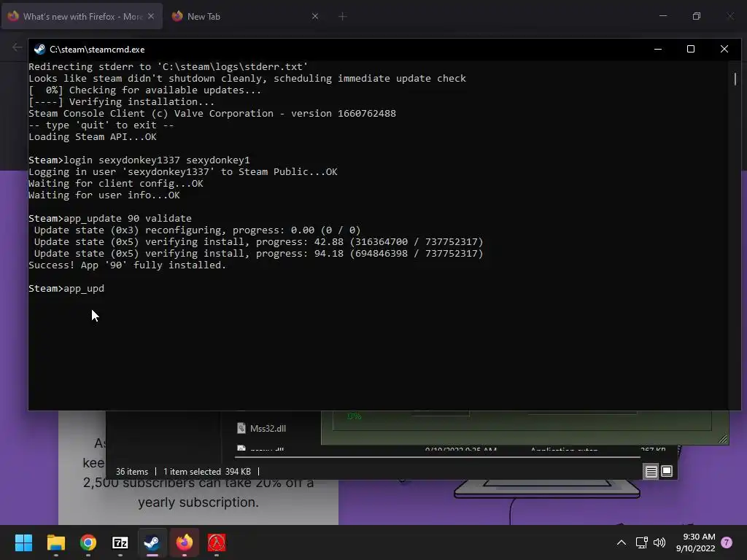This screenshot has width=747, height=560.
Task: Minimize the Firefox window
Action: [663, 16]
